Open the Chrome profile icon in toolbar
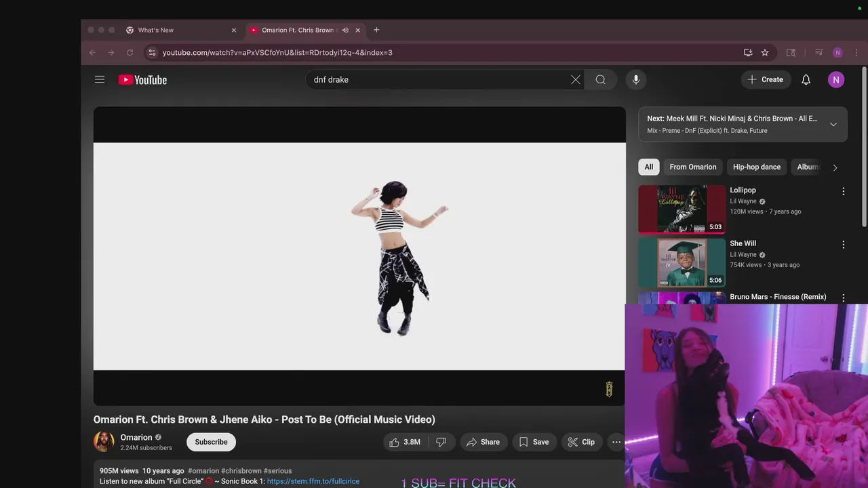 837,52
